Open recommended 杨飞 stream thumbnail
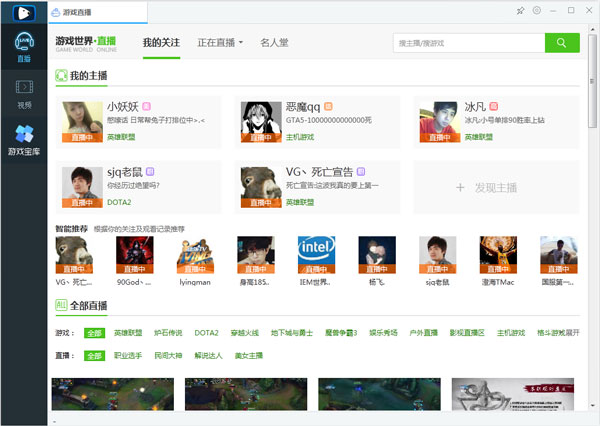The image size is (600, 426). [377, 255]
